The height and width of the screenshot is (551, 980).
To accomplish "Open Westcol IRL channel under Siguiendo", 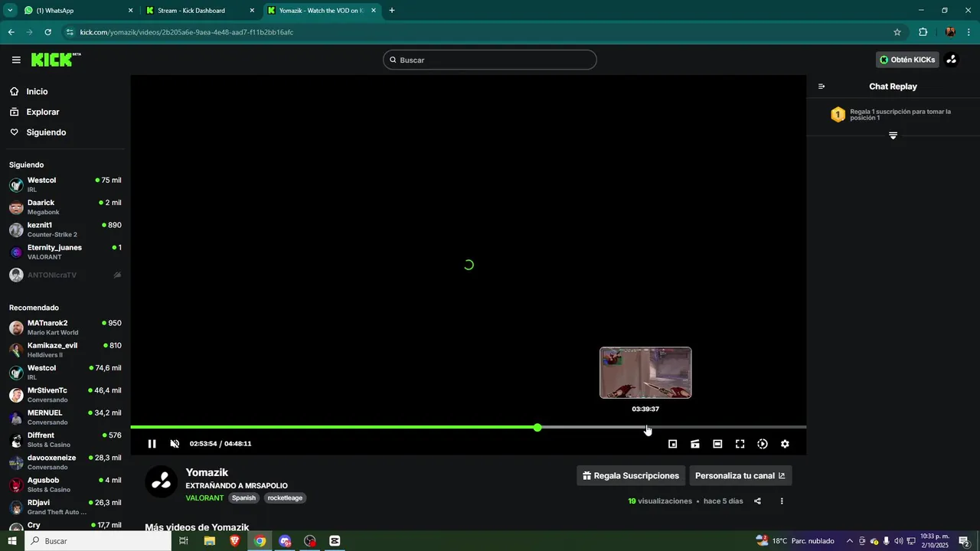I will (65, 184).
